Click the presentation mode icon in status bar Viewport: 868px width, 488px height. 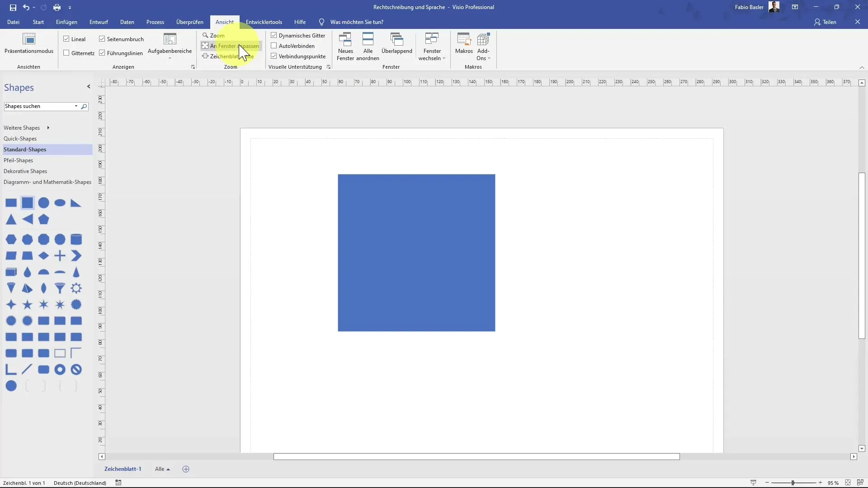click(753, 483)
